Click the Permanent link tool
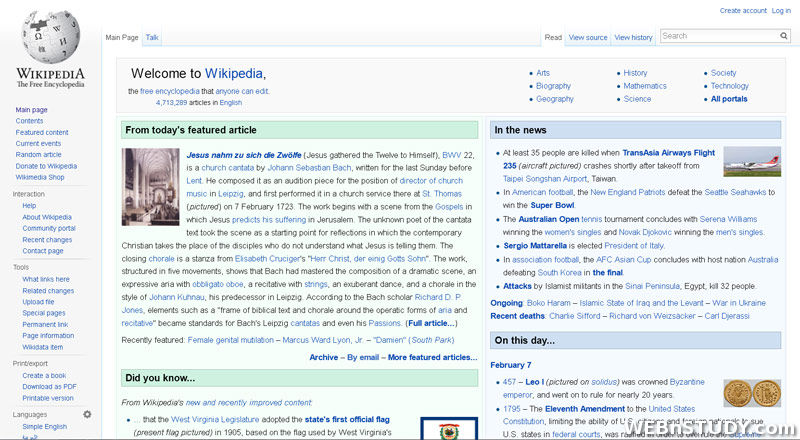Viewport: 800px width, 440px height. click(45, 324)
